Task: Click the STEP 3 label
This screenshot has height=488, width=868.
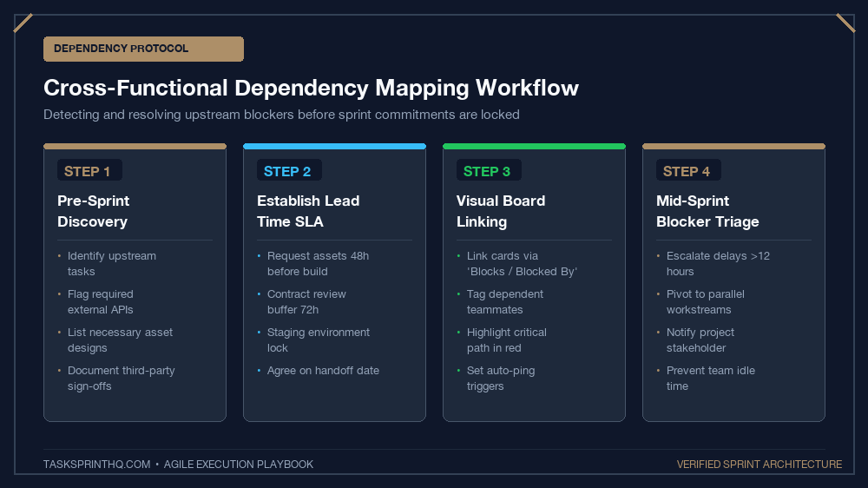Action: (489, 170)
